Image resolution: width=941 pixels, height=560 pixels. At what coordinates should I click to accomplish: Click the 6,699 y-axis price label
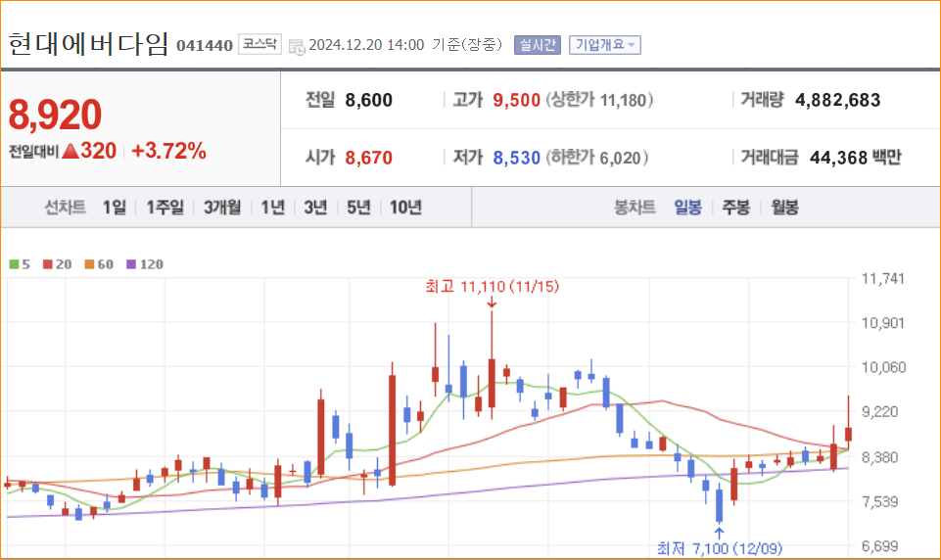pos(879,545)
